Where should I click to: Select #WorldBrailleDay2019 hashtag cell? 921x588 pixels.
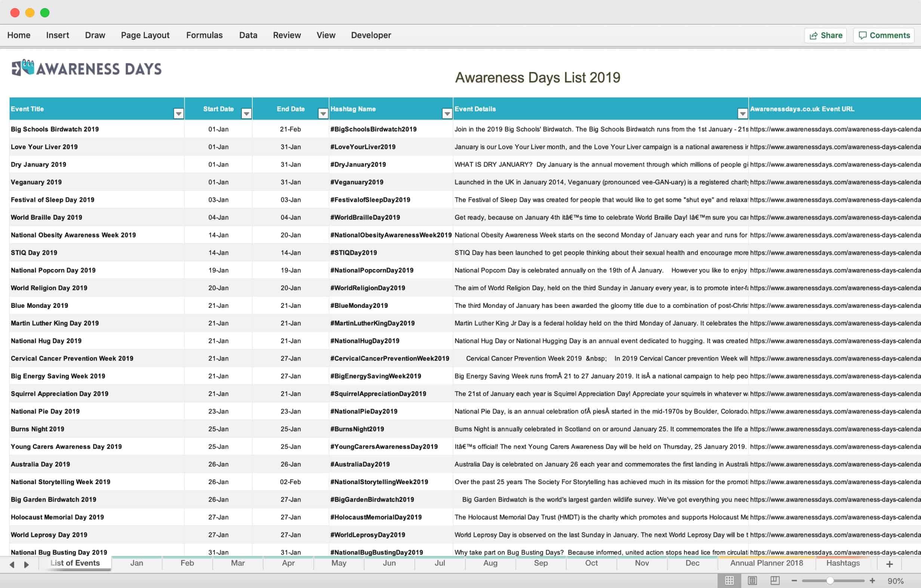pyautogui.click(x=391, y=217)
